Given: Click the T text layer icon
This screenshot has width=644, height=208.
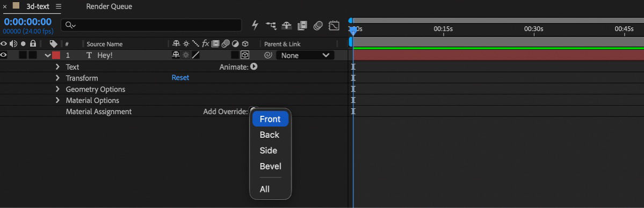Looking at the screenshot, I should 89,55.
